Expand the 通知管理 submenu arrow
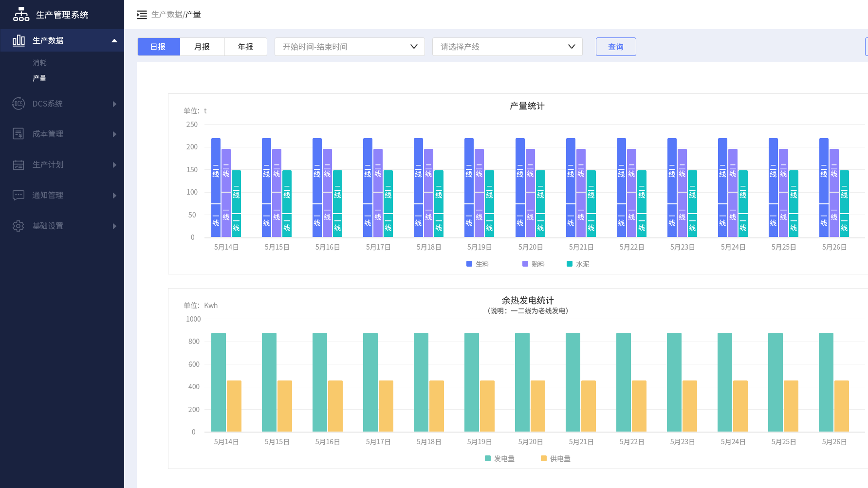 (x=114, y=196)
